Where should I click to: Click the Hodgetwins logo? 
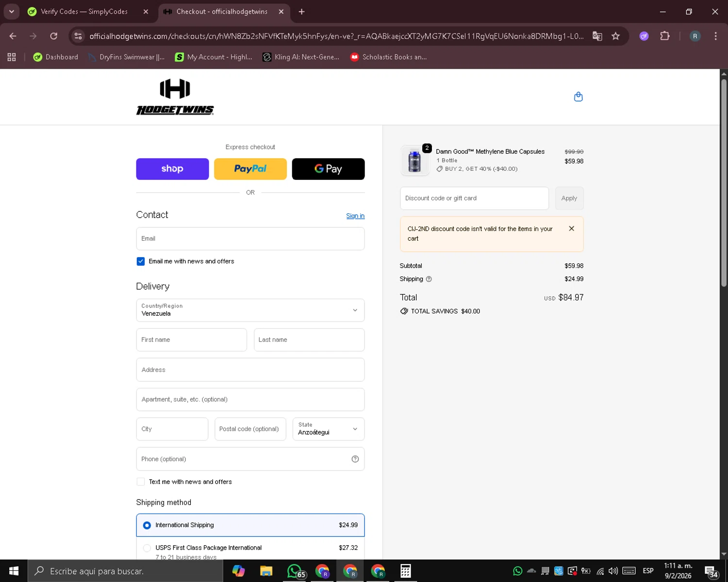[x=175, y=97]
